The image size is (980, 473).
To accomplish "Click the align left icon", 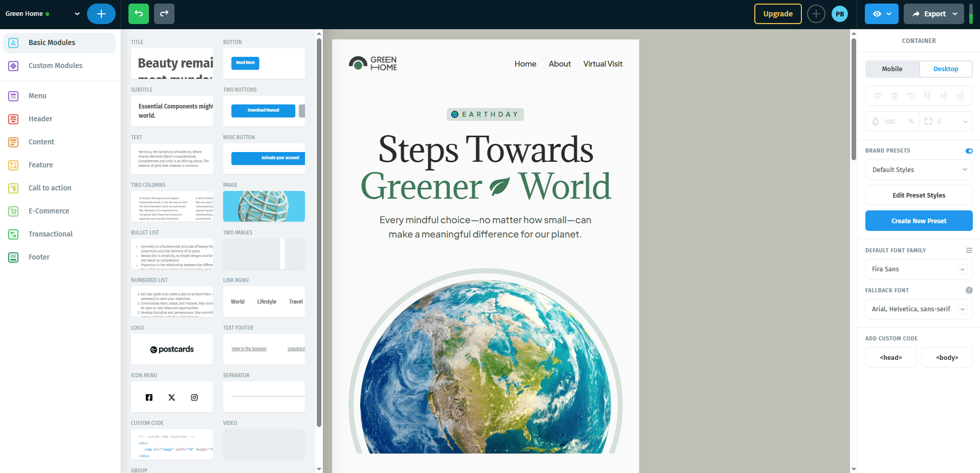I will [x=878, y=96].
